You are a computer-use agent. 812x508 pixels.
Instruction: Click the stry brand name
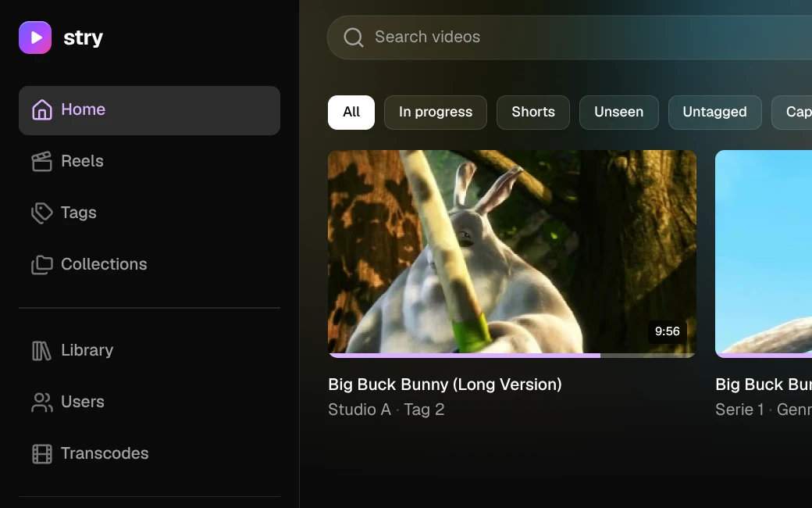[84, 38]
